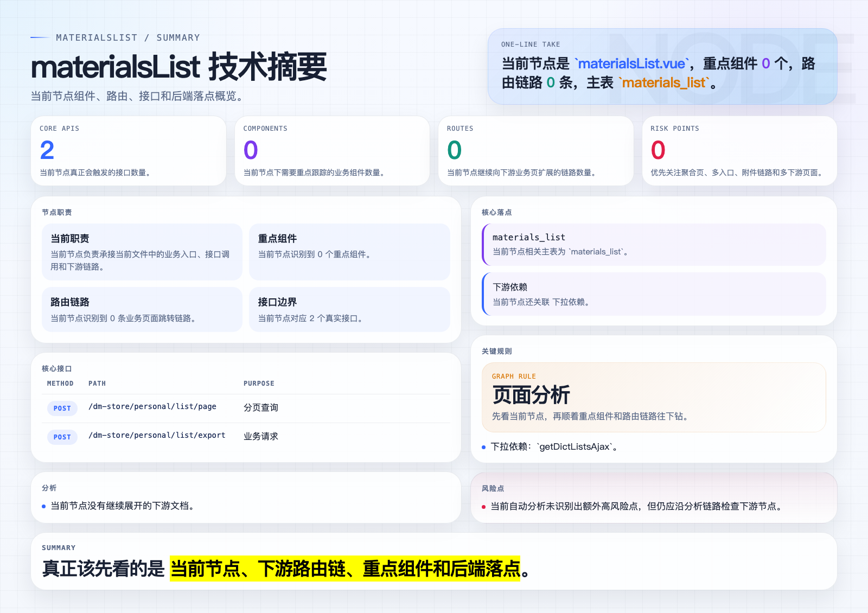Click the POST badge for list/export
The image size is (868, 613).
pyautogui.click(x=62, y=437)
